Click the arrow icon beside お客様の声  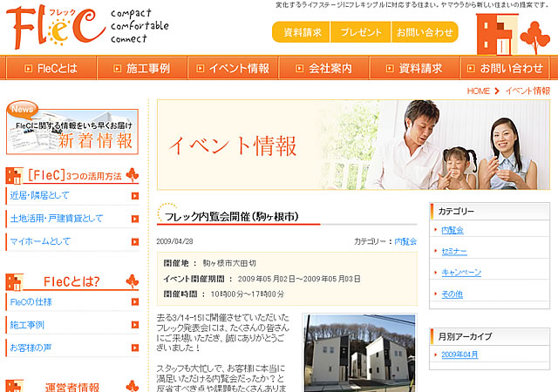point(135,348)
